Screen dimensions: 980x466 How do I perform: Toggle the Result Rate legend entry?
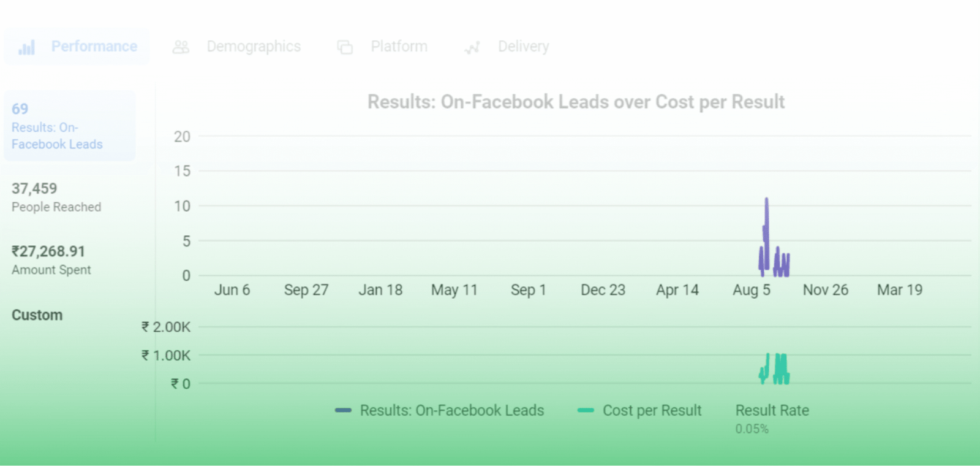pyautogui.click(x=772, y=411)
